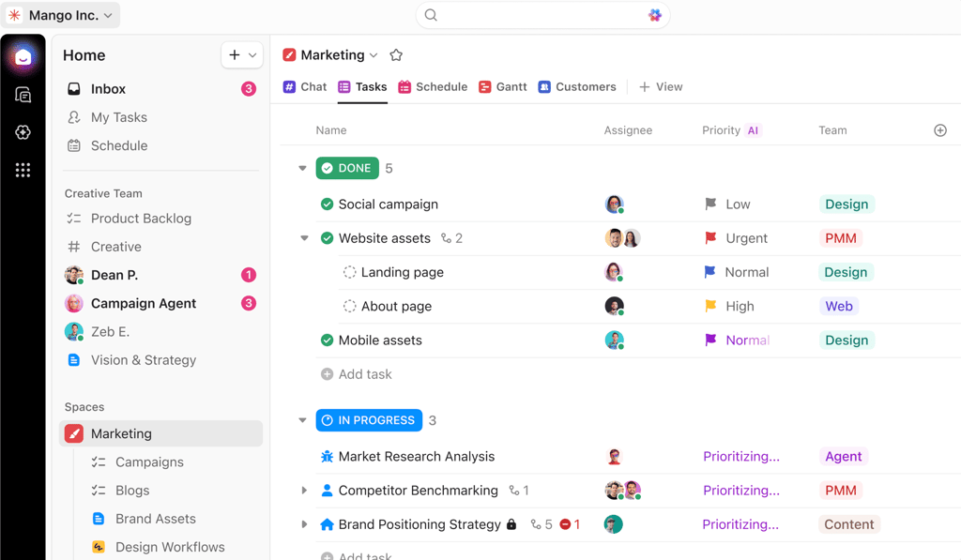Collapse the DONE task group
This screenshot has width=961, height=560.
click(302, 168)
